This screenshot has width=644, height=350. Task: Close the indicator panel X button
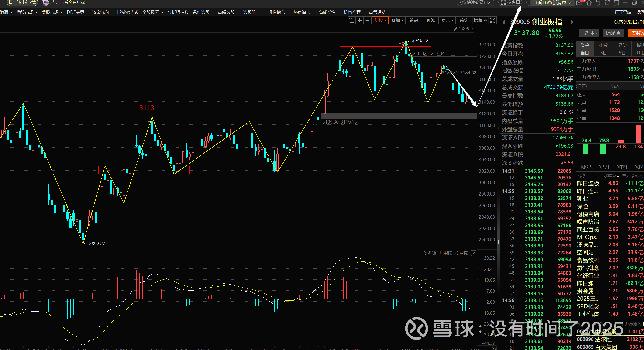pyautogui.click(x=473, y=253)
